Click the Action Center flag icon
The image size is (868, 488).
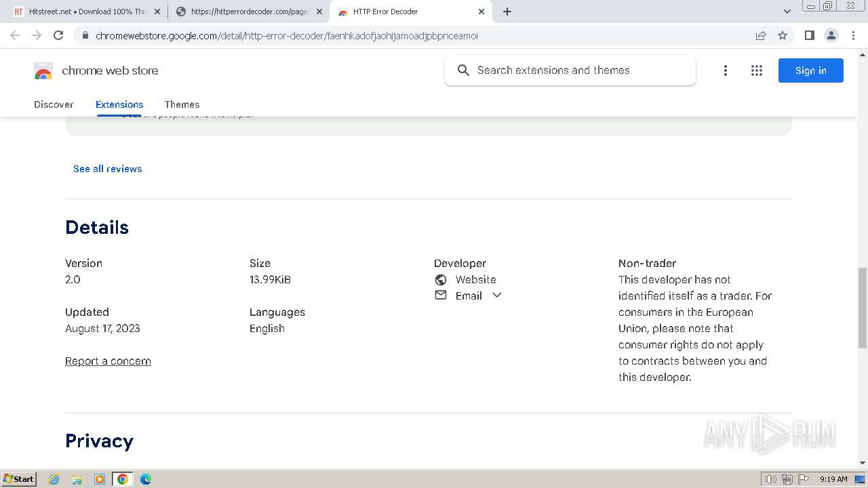click(804, 479)
